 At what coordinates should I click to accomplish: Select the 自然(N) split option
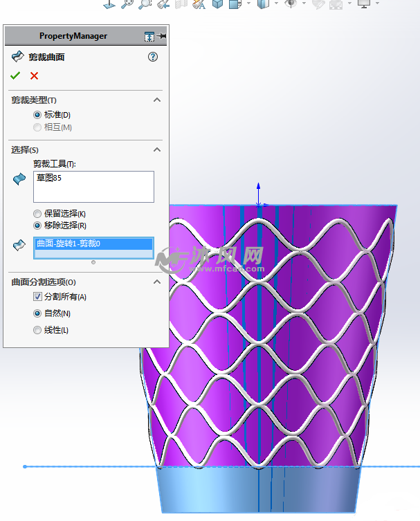coord(37,313)
